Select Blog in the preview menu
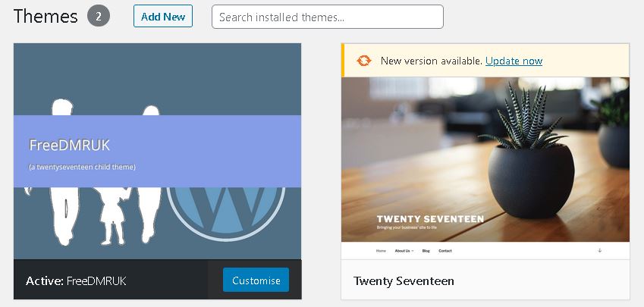Viewport: 644px width, 307px height. pyautogui.click(x=426, y=251)
